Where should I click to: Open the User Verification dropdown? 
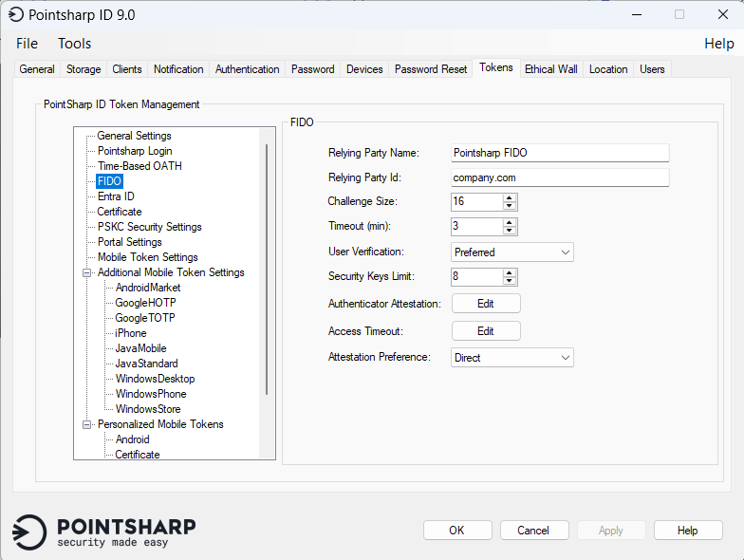(x=512, y=252)
